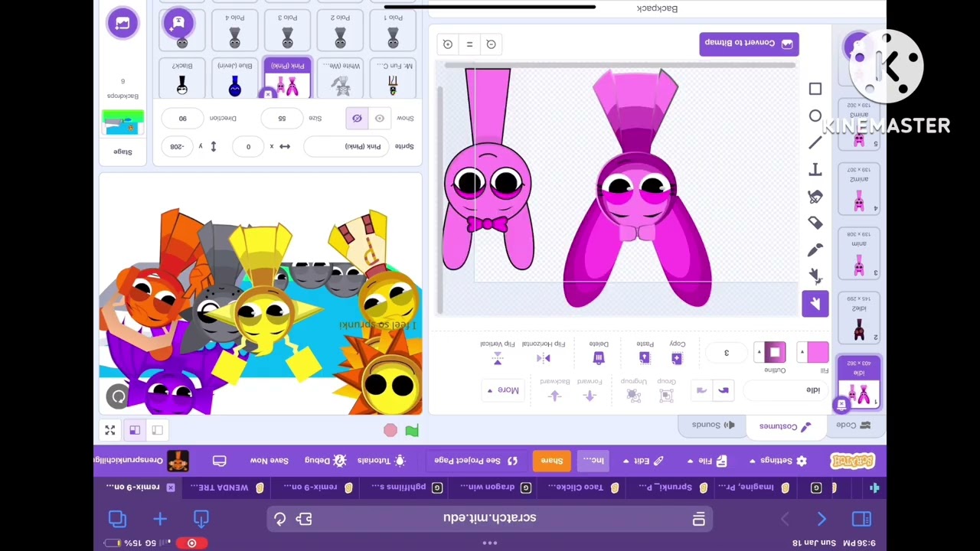Open the Outline color dropdown arrow

pos(759,352)
